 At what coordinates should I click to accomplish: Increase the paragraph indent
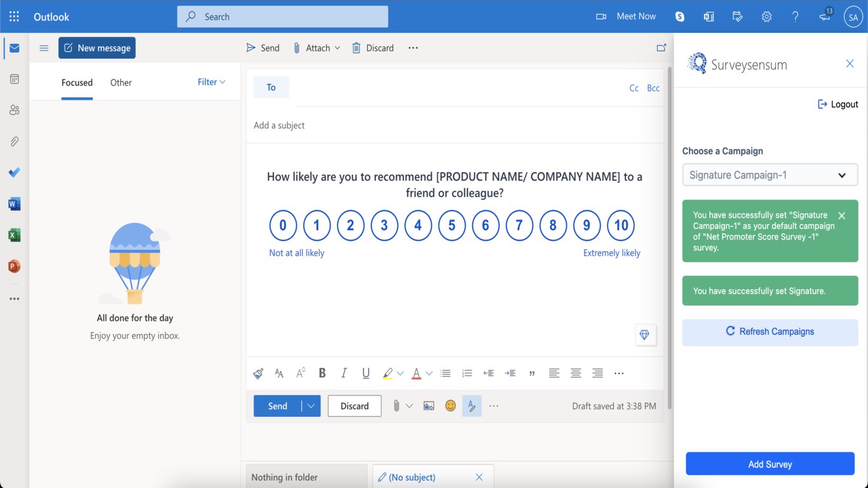(x=510, y=374)
